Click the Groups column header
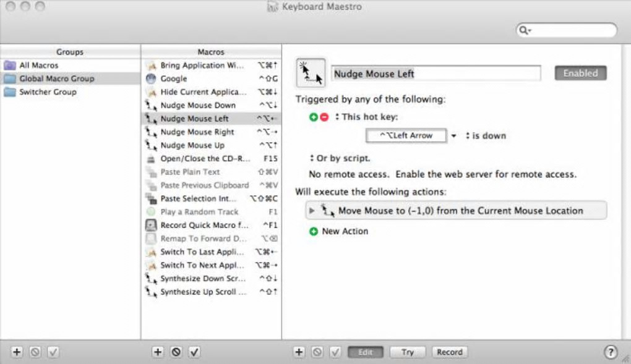The image size is (631, 364). (x=70, y=52)
